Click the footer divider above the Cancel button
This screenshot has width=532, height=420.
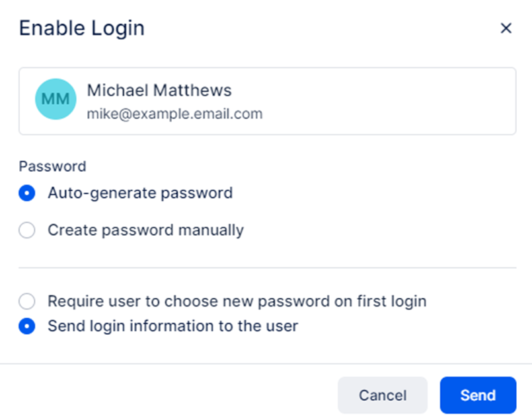point(266,363)
